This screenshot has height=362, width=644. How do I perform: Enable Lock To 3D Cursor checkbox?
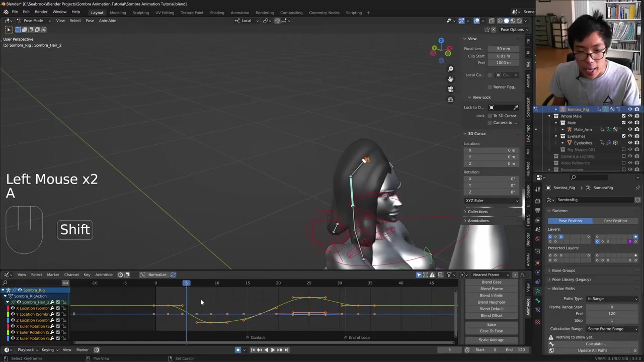click(490, 116)
